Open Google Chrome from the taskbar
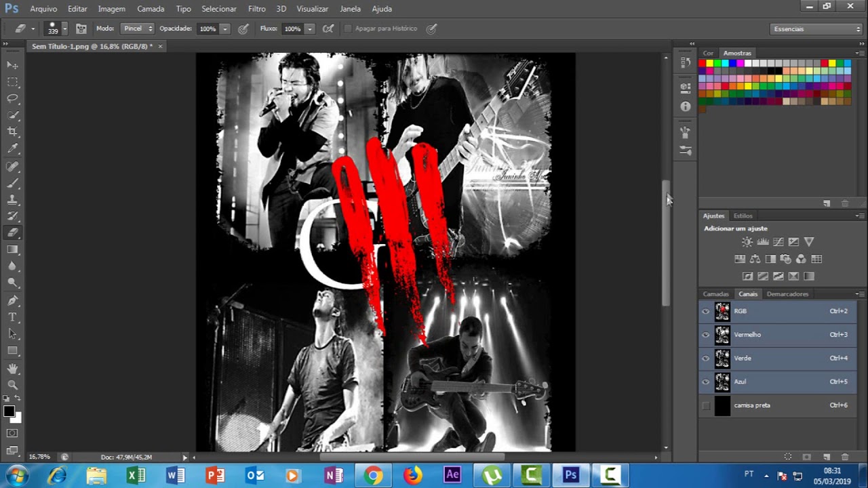This screenshot has height=488, width=868. tap(373, 476)
